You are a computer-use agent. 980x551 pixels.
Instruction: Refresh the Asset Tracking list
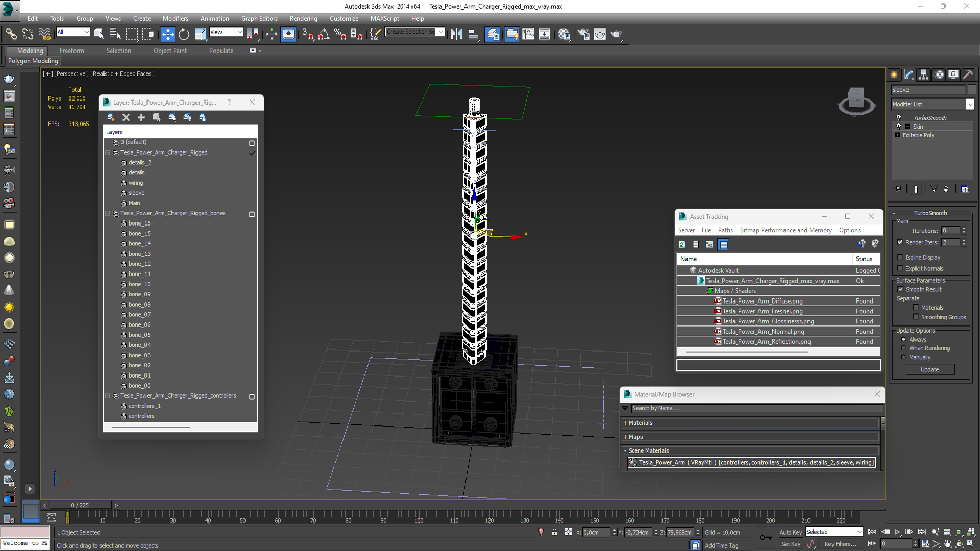(682, 244)
